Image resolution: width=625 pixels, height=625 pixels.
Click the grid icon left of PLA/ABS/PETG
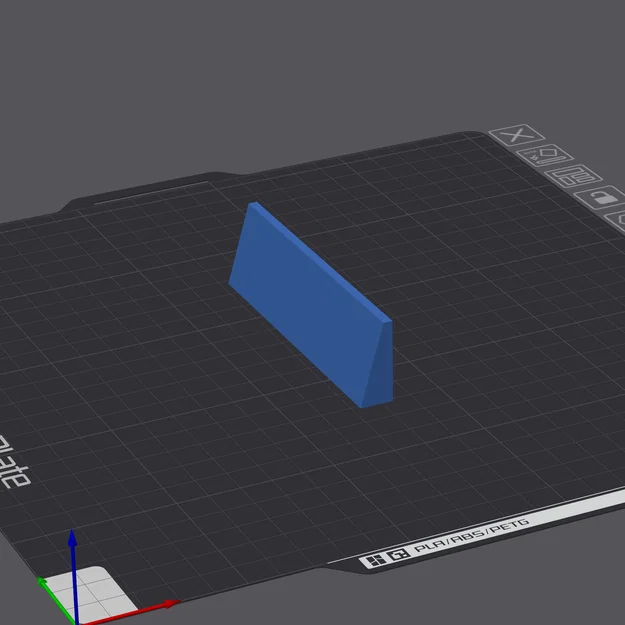(375, 561)
